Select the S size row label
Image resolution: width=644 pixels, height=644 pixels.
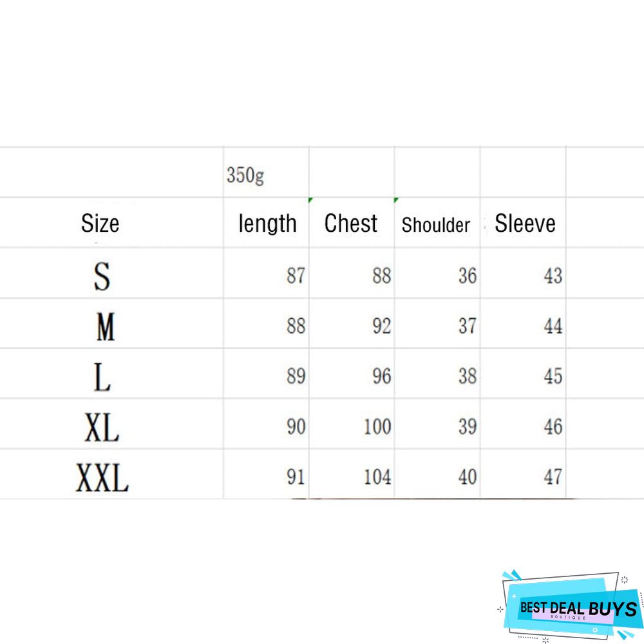pyautogui.click(x=102, y=276)
